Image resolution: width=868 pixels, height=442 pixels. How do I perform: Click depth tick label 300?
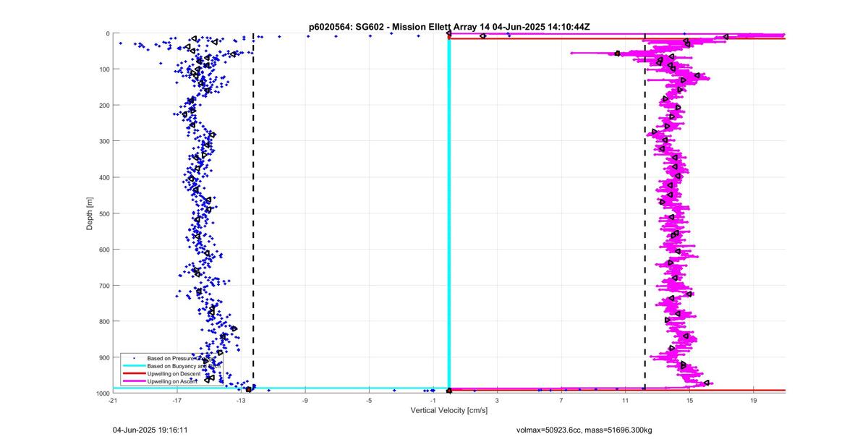coord(104,141)
